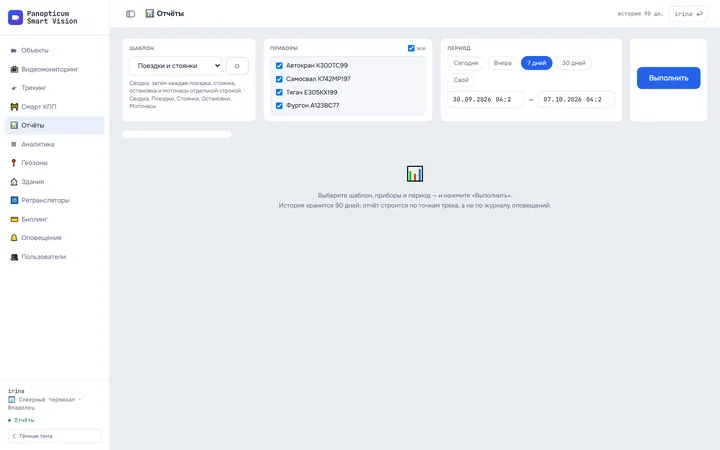720x450 pixels.
Task: Click the template description starting 'Сводка, затем каждая'
Action: point(187,95)
